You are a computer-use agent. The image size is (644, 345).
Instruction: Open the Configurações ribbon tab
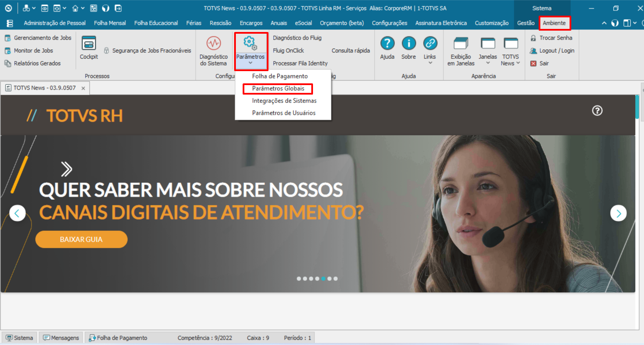(x=389, y=23)
